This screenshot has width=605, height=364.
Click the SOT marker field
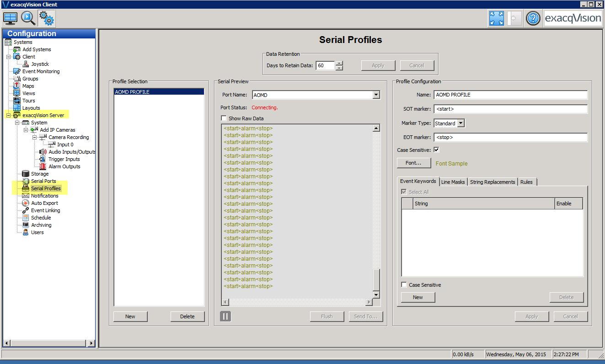point(510,109)
